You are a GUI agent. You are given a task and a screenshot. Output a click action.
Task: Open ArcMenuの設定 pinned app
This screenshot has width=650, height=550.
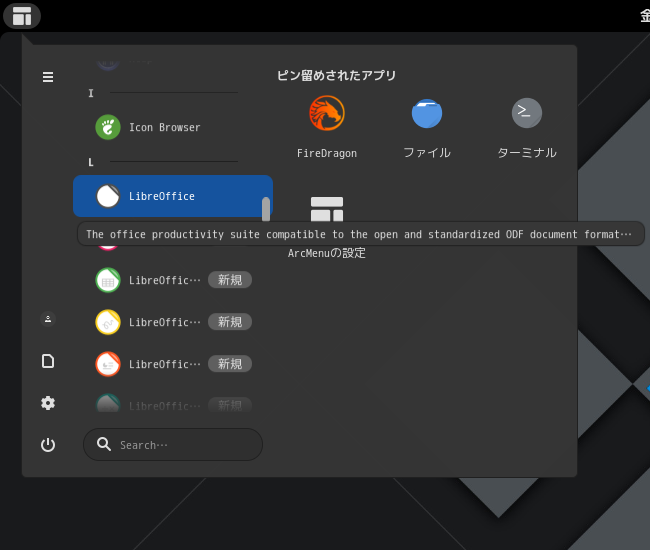(327, 227)
